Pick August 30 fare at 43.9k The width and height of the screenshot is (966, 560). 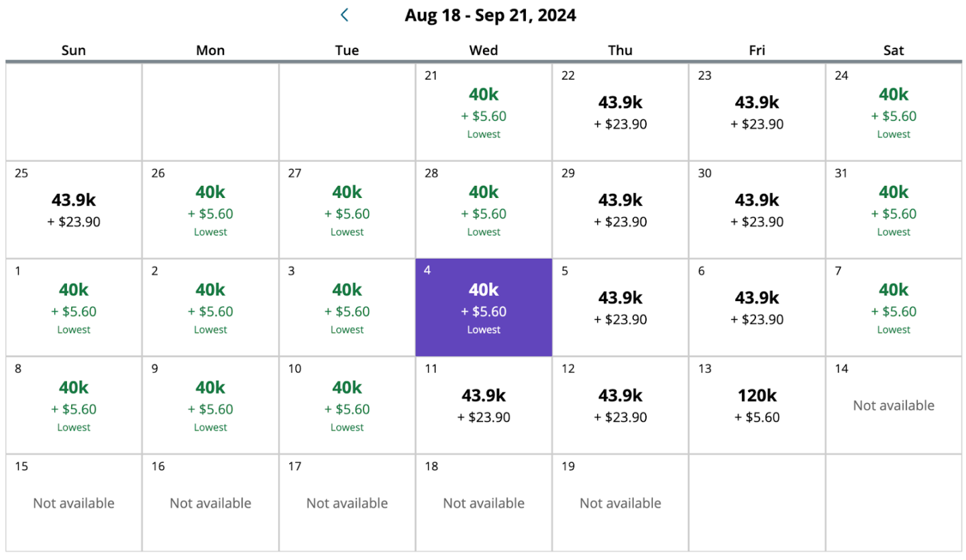757,210
